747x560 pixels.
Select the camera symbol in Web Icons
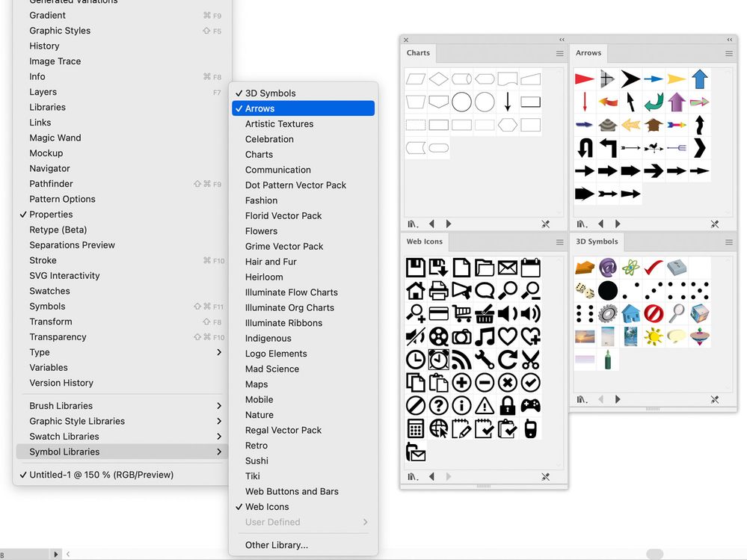[461, 337]
